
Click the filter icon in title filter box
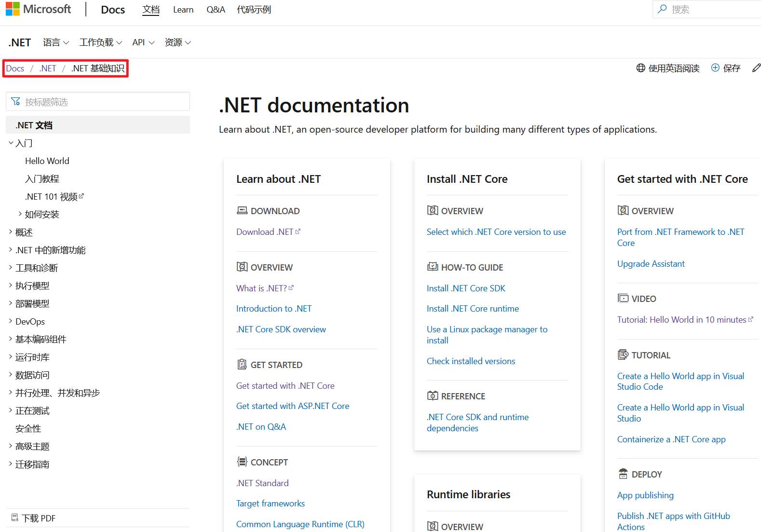pos(15,101)
